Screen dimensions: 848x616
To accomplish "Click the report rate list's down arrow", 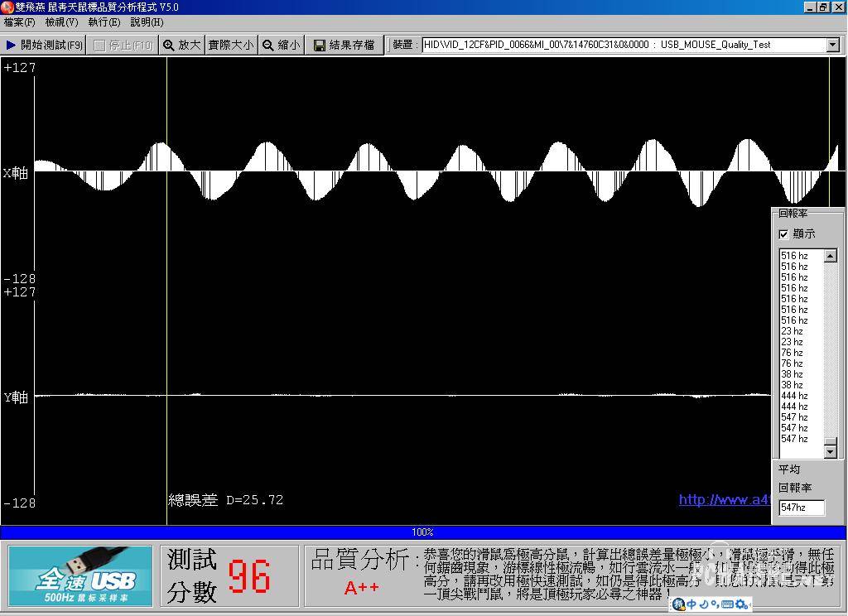I will pyautogui.click(x=831, y=451).
